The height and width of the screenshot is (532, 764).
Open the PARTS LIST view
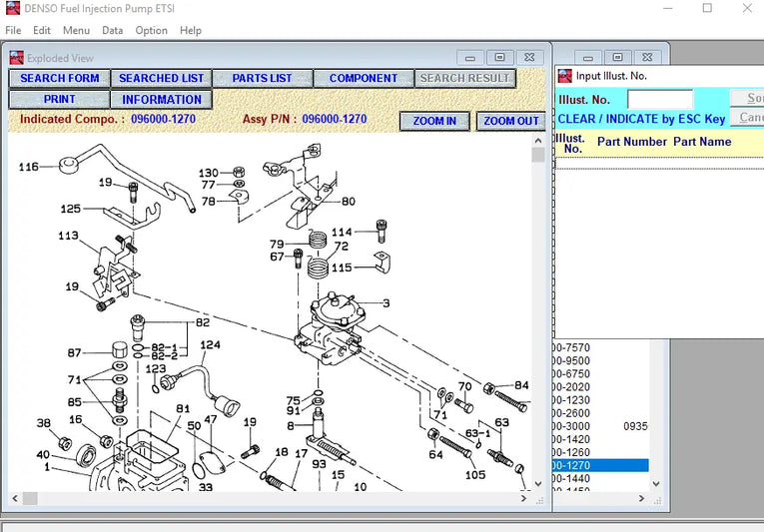click(x=262, y=79)
